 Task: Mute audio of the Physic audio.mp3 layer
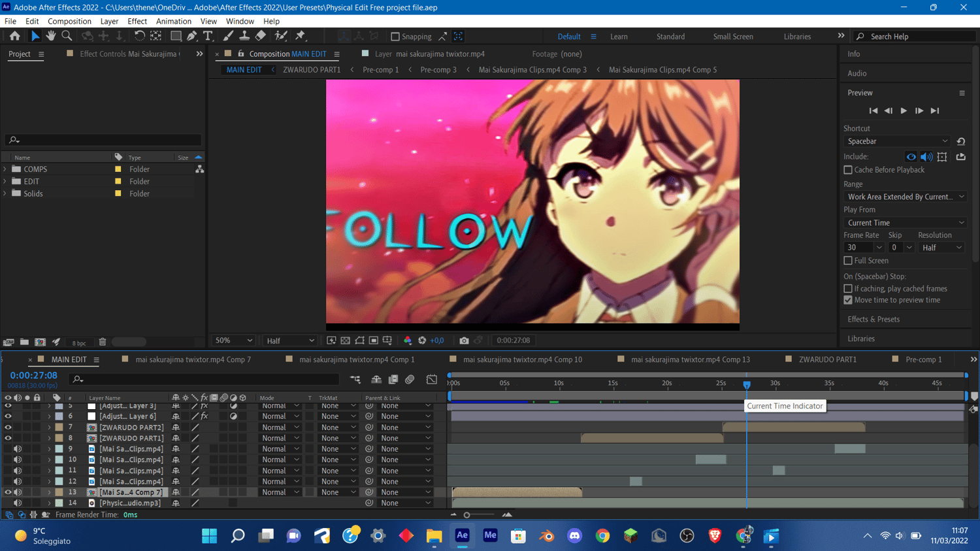(18, 503)
